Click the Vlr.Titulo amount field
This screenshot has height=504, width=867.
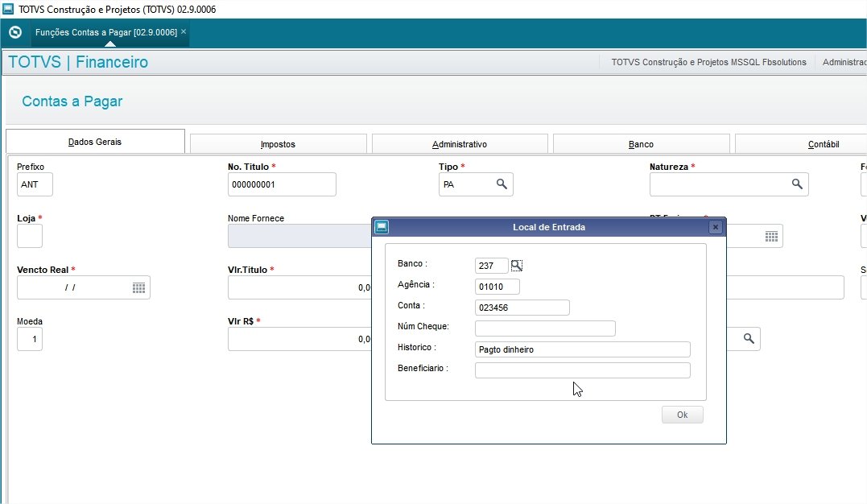point(299,287)
